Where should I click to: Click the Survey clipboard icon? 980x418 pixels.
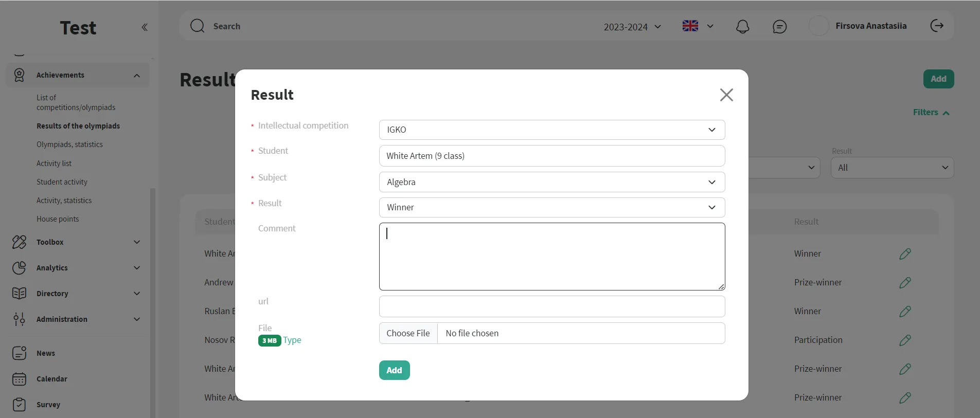19,405
